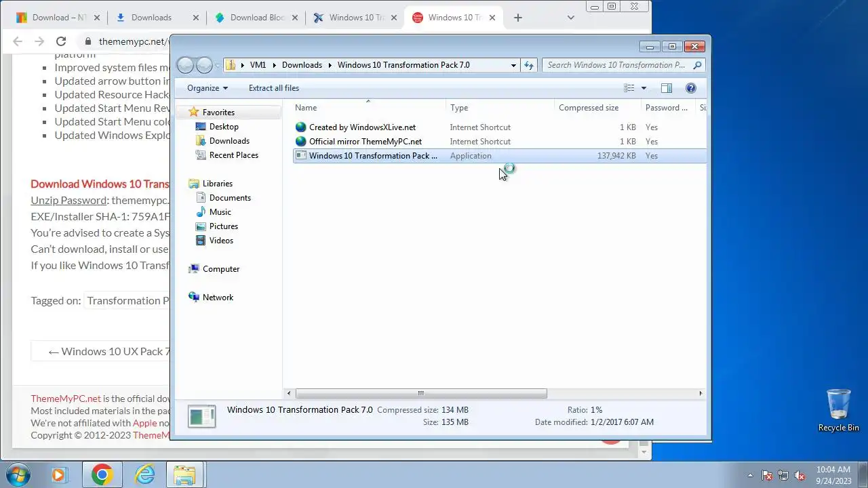Sort by Type column header

[x=500, y=108]
